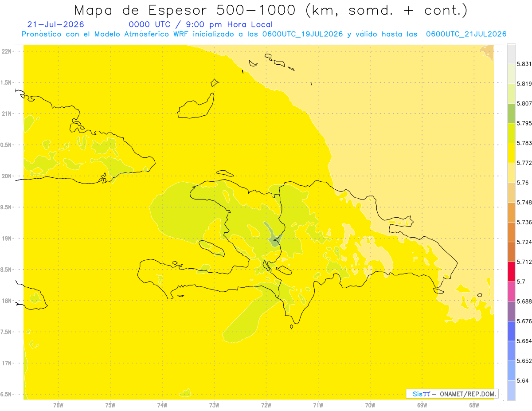Pick the purple segment in the color legend
The width and height of the screenshot is (532, 411).
511,311
